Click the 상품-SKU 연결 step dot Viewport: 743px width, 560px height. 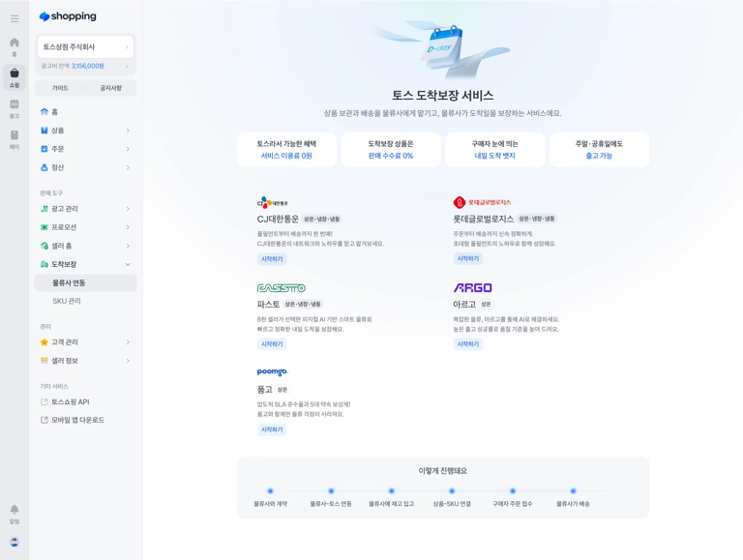(452, 490)
